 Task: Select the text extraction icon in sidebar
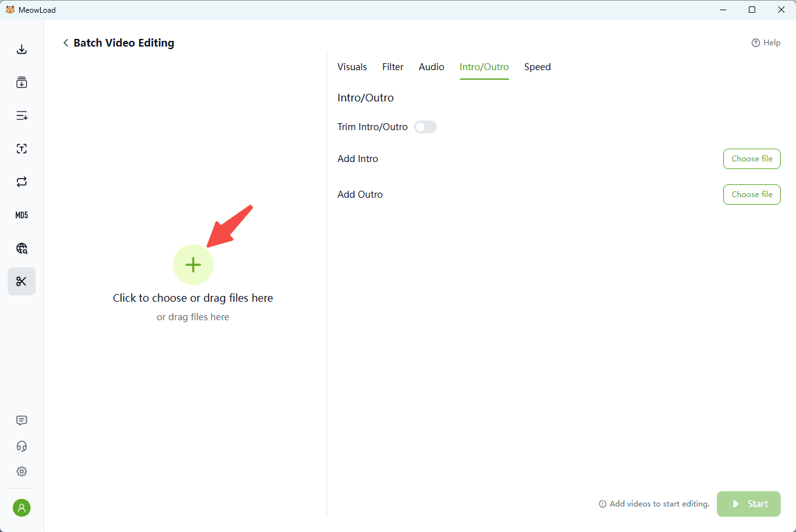click(22, 149)
